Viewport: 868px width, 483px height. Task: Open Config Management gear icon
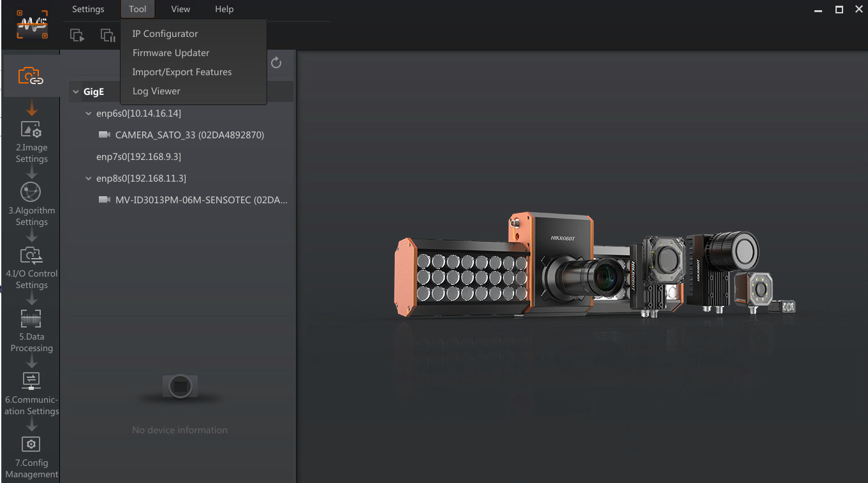[31, 444]
